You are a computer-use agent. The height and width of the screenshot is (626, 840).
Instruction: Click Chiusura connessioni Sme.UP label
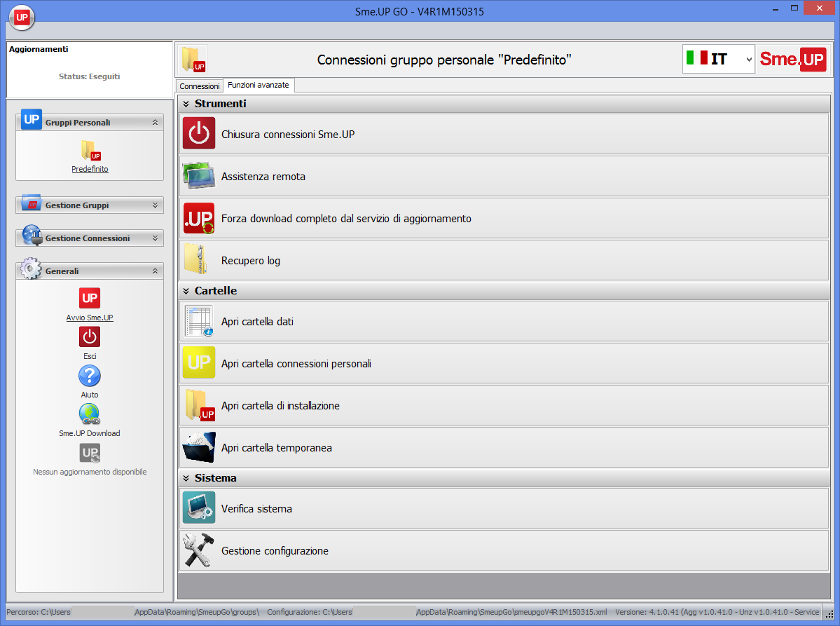[288, 134]
